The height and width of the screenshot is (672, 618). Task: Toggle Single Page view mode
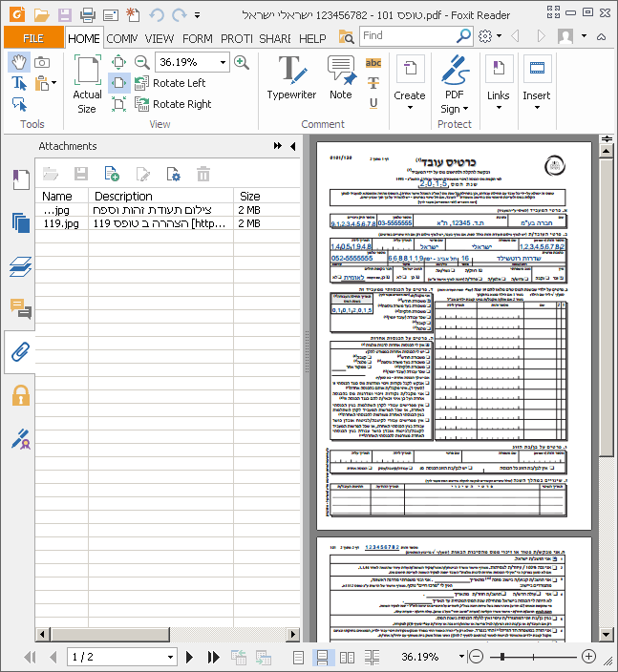tap(298, 657)
